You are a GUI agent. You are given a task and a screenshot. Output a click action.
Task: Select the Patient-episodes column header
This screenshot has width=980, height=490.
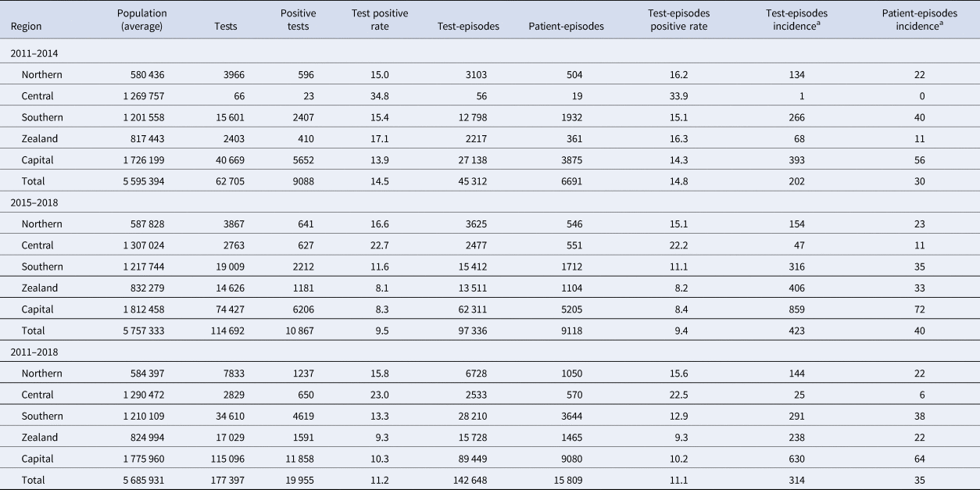[566, 26]
